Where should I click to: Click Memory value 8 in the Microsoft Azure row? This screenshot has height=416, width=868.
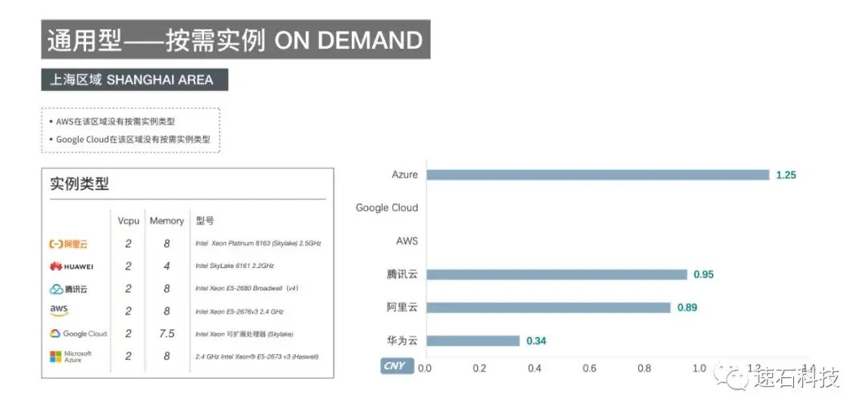(166, 356)
